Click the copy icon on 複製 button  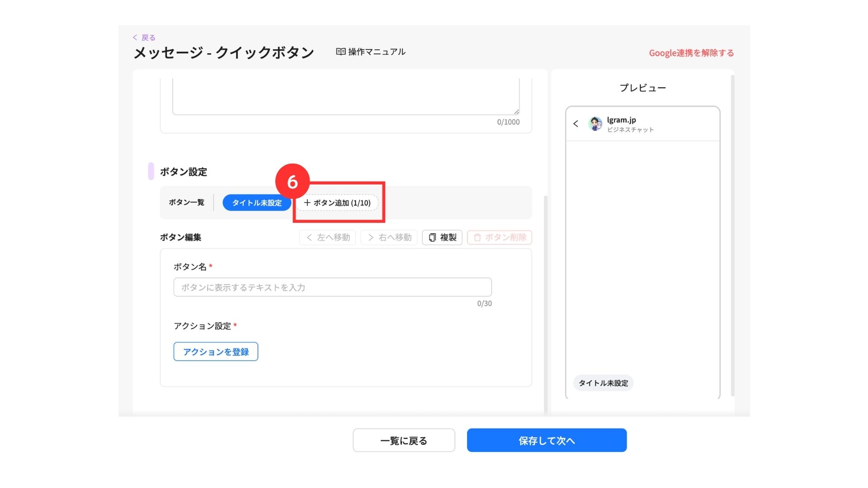[x=432, y=238]
